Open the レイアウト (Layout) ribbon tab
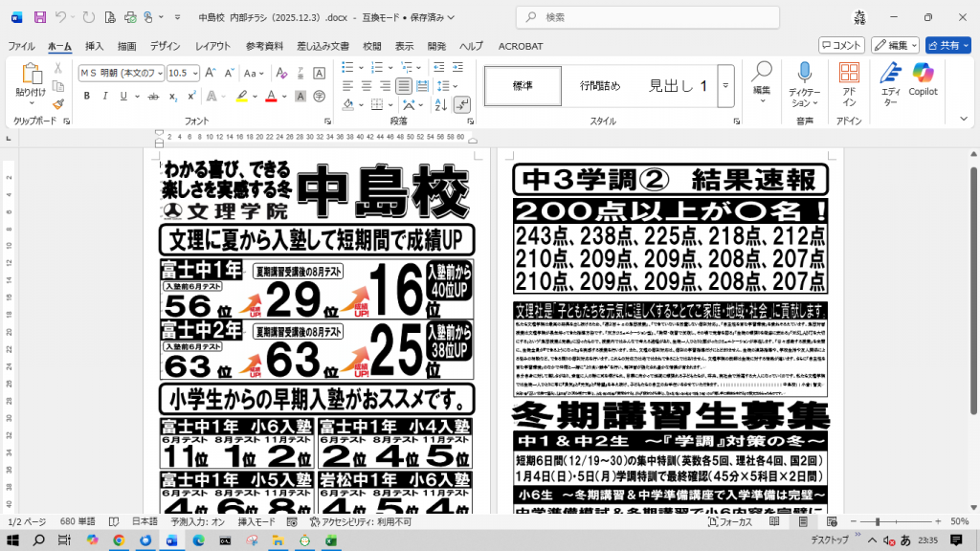This screenshot has width=980, height=551. click(x=212, y=46)
